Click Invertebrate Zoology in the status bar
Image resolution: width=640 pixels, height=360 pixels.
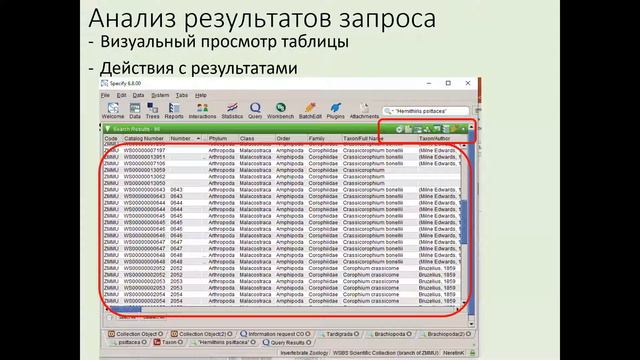(304, 353)
